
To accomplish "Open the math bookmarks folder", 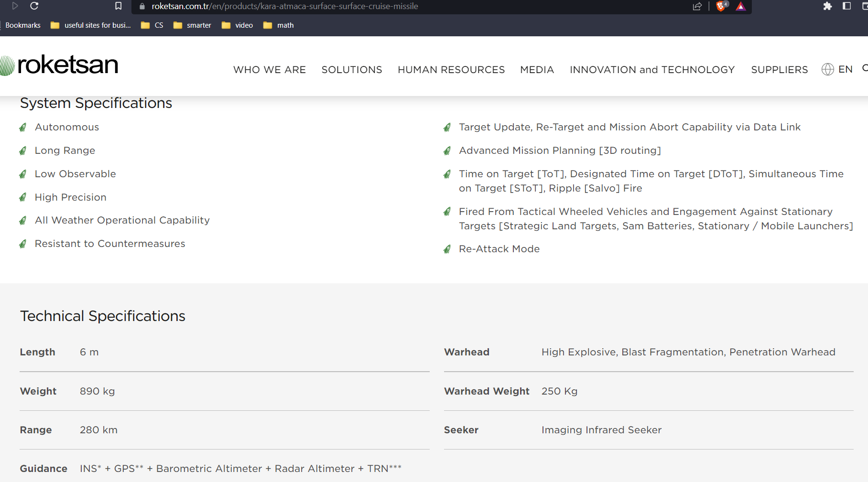I will pyautogui.click(x=279, y=25).
